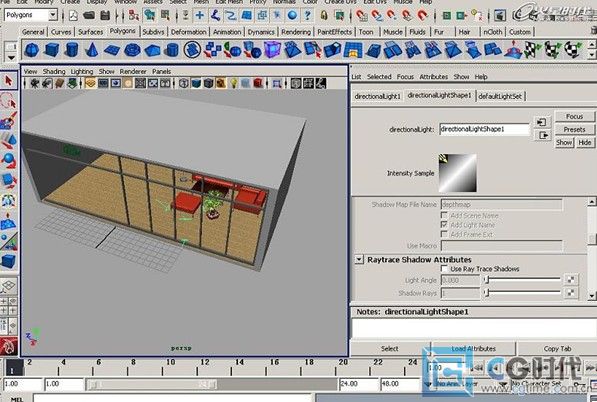Click the floppy disk save icon
The height and width of the screenshot is (402, 597).
tap(105, 15)
